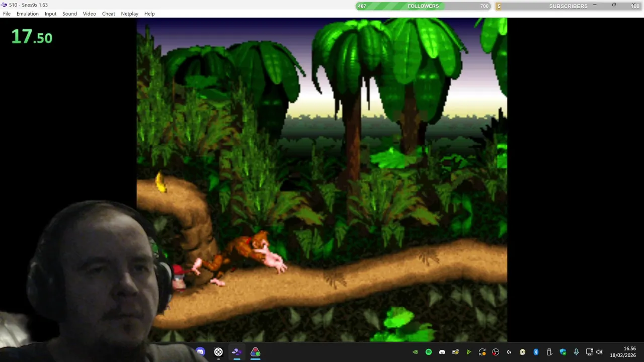This screenshot has height=362, width=644.
Task: Open the Video menu
Action: click(x=90, y=14)
